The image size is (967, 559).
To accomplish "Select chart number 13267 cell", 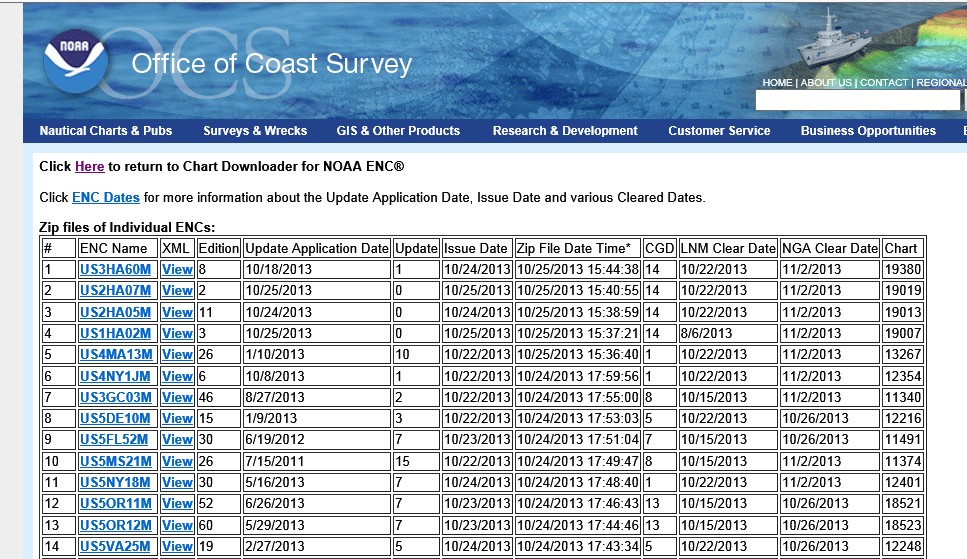I will 903,355.
